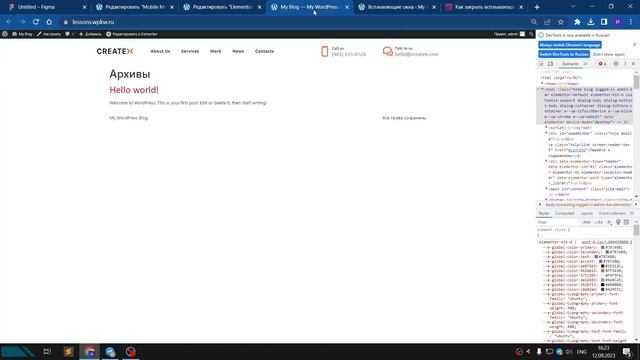Click the DevTools error count badge
Viewport: 640px width, 360px height.
(602, 64)
